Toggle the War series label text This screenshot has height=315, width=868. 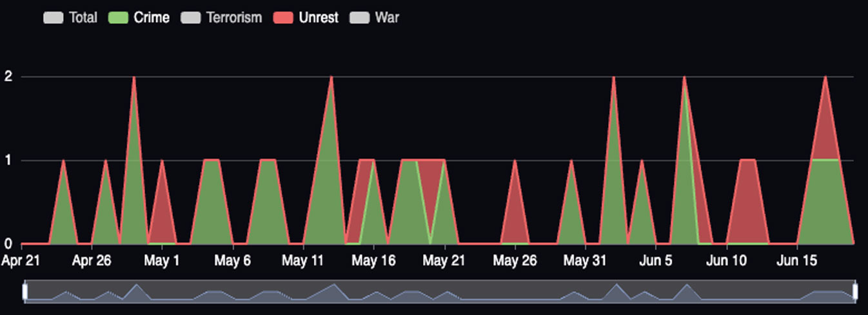(387, 18)
